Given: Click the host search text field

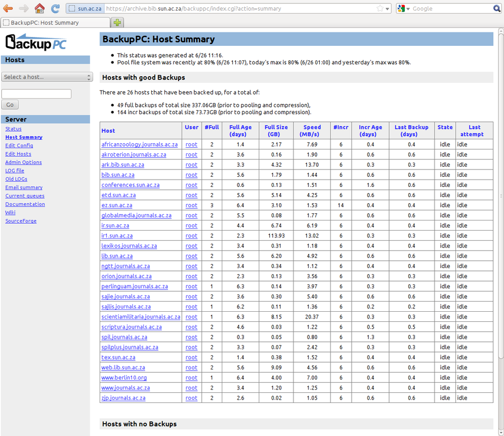Looking at the screenshot, I should [36, 94].
